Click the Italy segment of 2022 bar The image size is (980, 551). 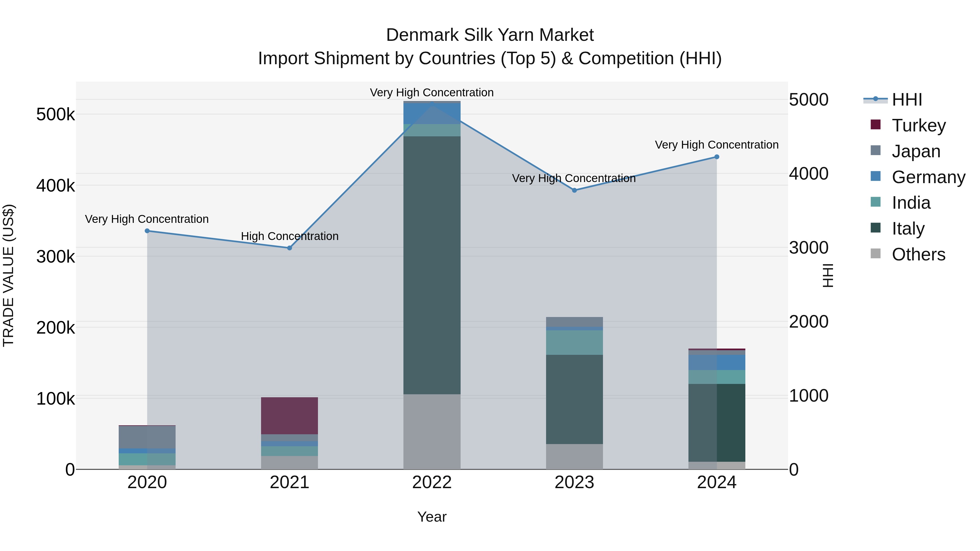pyautogui.click(x=432, y=265)
